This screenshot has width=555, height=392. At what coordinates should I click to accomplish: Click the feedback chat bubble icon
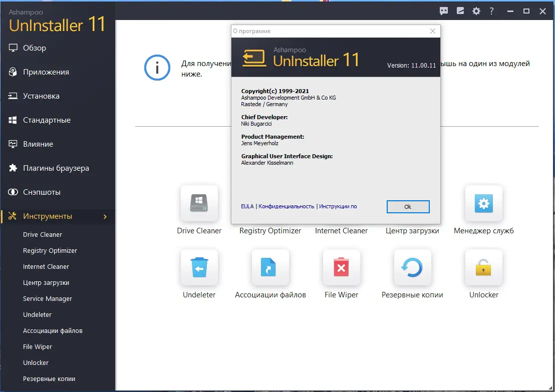point(443,11)
